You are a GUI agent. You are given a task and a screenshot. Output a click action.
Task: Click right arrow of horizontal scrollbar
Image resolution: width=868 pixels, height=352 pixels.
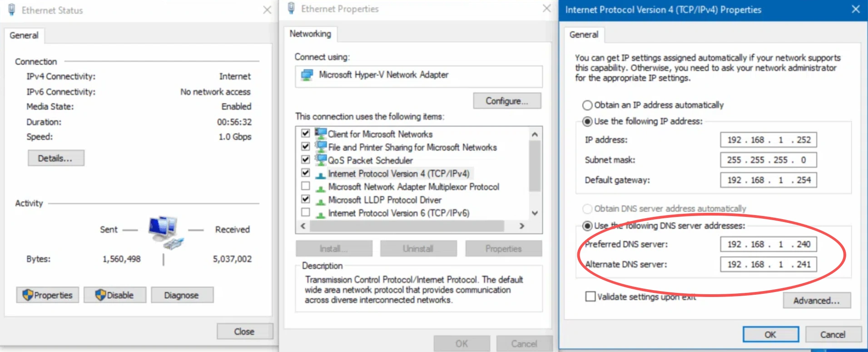(x=522, y=226)
